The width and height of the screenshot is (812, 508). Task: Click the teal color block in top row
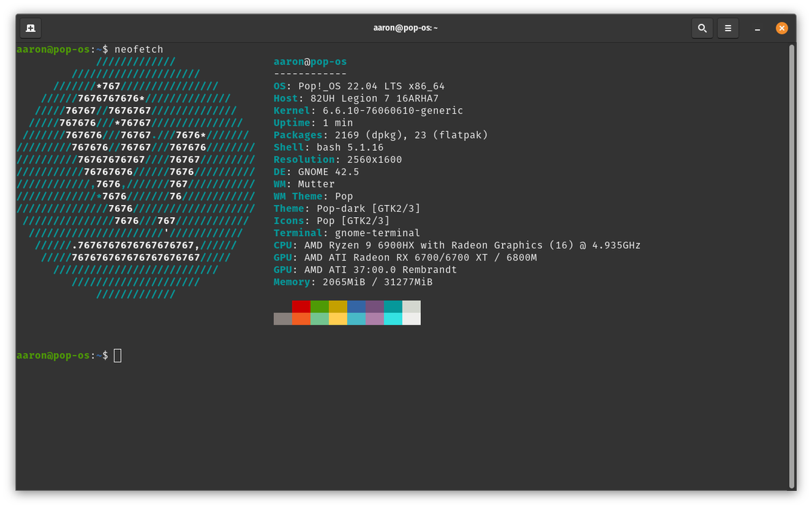pos(392,306)
